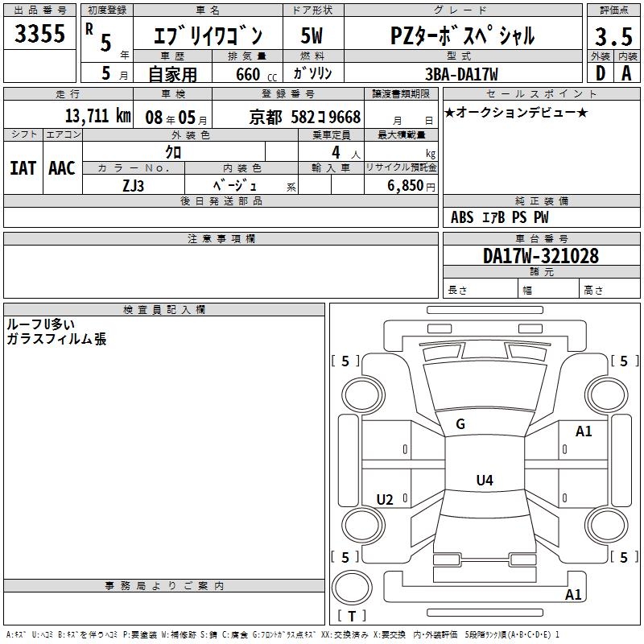Click the 後日発送部品 header
The height and width of the screenshot is (644, 644).
click(221, 200)
